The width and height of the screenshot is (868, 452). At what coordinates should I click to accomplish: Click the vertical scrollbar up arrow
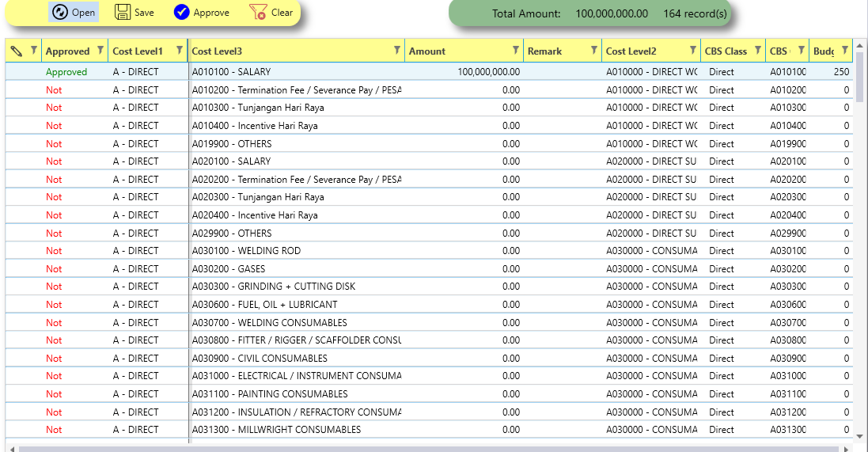coord(859,45)
